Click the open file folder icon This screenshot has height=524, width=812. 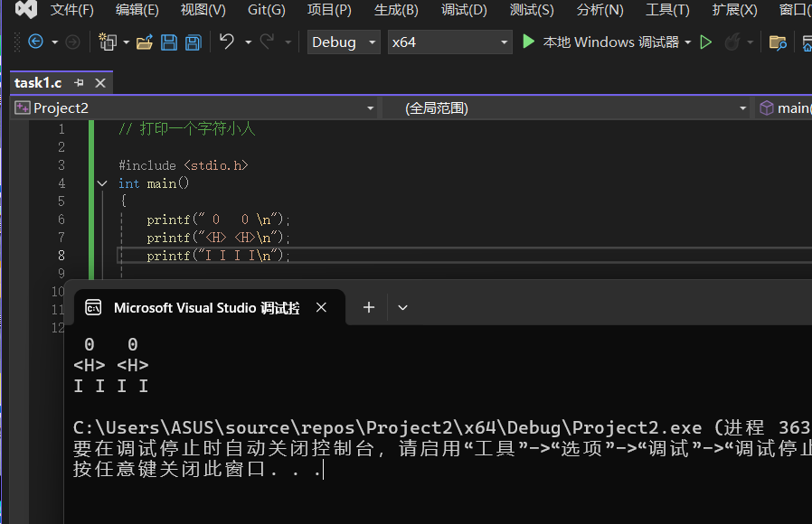coord(145,42)
